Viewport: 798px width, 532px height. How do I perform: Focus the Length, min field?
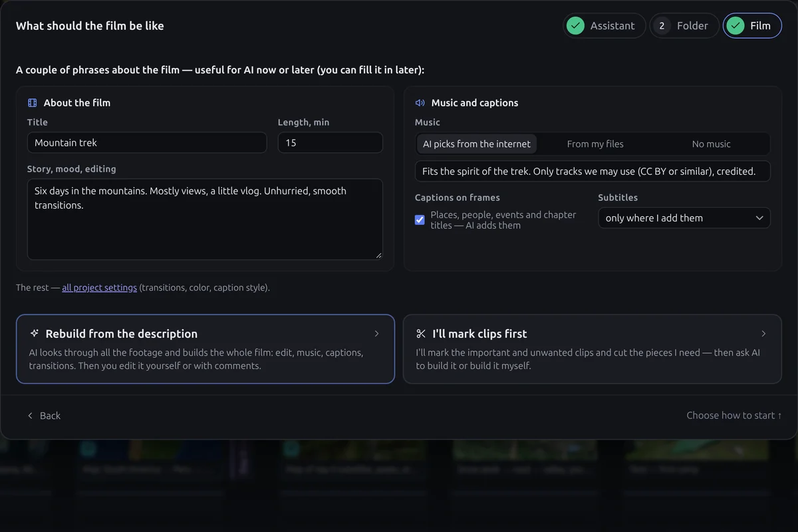(x=331, y=143)
